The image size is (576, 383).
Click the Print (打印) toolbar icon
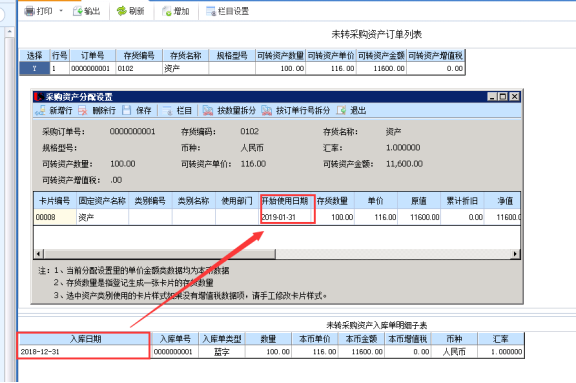coord(30,11)
